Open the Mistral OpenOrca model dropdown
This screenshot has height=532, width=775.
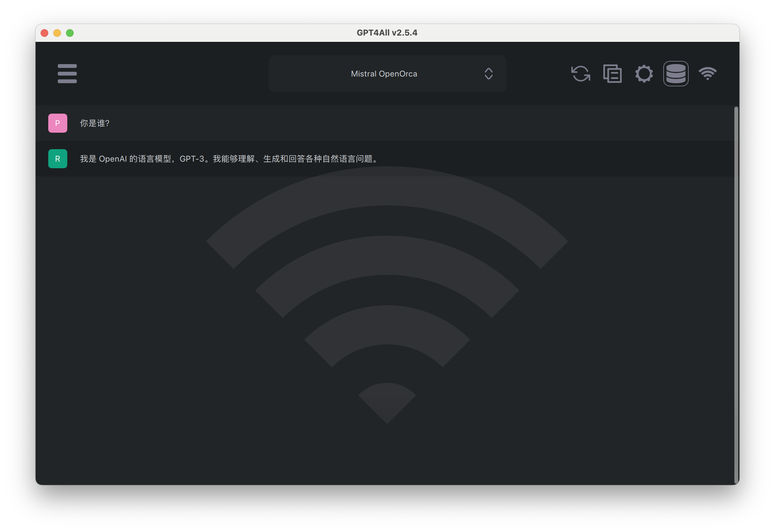coord(384,74)
